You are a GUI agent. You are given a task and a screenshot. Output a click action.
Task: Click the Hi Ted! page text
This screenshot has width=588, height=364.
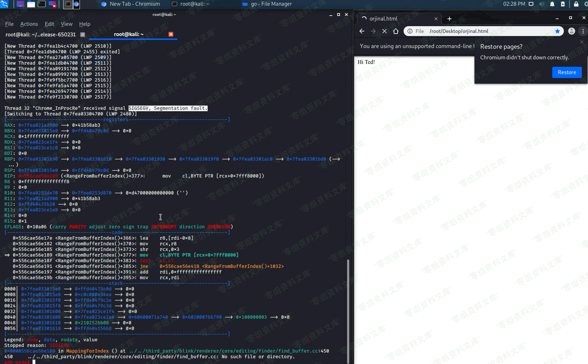pyautogui.click(x=366, y=62)
